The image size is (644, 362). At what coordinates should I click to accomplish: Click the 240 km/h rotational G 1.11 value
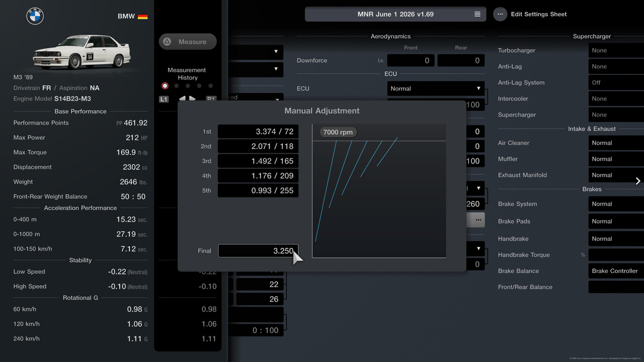point(137,339)
